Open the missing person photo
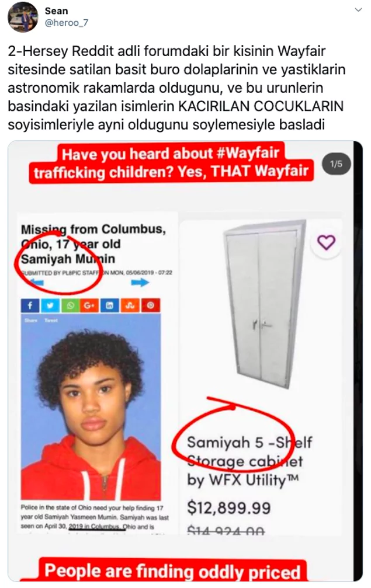The height and width of the screenshot is (588, 371). pyautogui.click(x=91, y=406)
